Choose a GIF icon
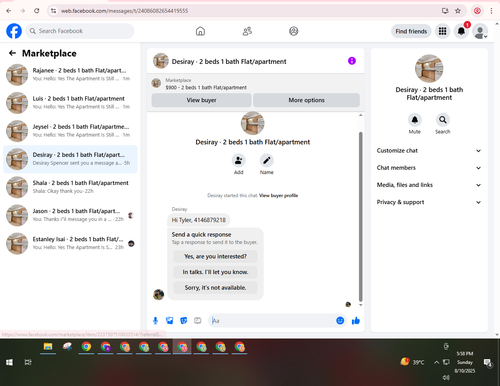Viewport: 500px width, 386px height. [198, 321]
